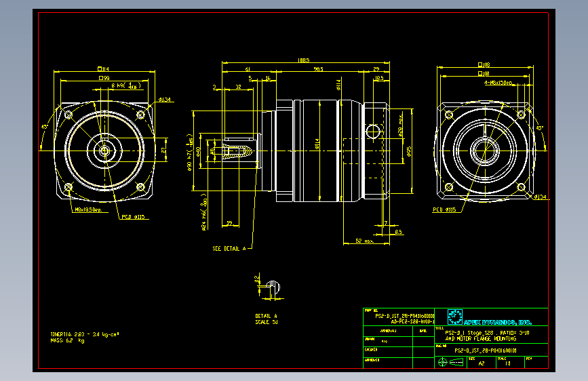Click the ø90 h7 tolerance dimension
This screenshot has height=381, width=588.
pyautogui.click(x=190, y=153)
